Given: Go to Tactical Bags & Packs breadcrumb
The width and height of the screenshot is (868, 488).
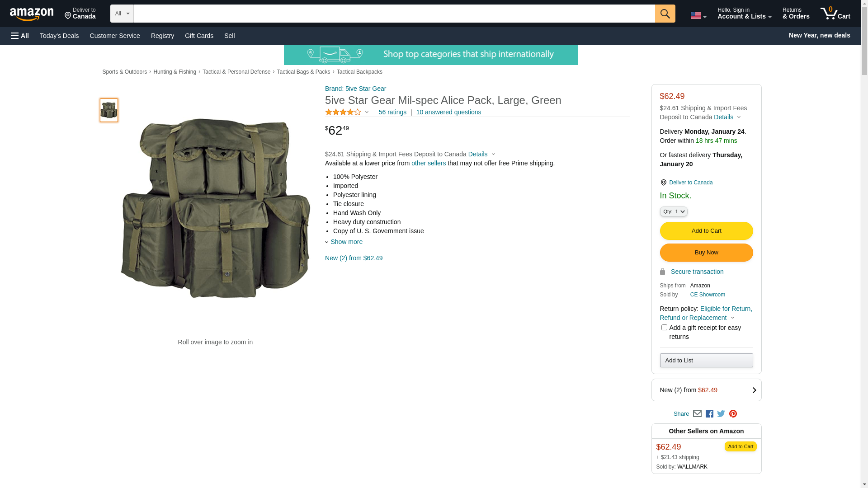Looking at the screenshot, I should coord(303,72).
